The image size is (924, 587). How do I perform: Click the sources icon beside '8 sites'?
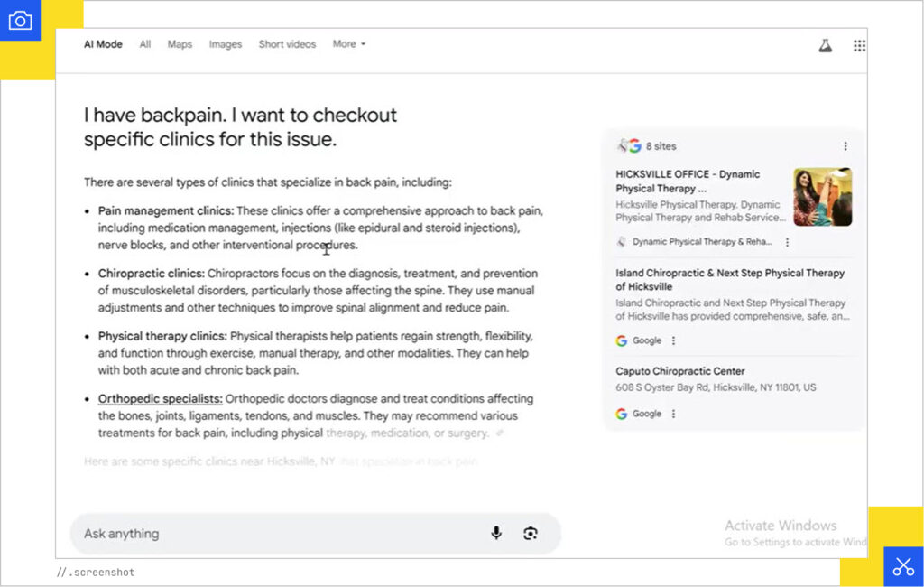coord(628,146)
